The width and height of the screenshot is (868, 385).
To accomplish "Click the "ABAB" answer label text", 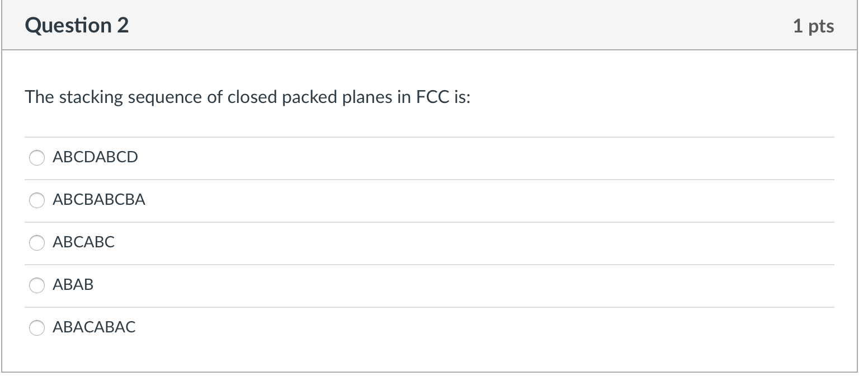I will pyautogui.click(x=73, y=285).
